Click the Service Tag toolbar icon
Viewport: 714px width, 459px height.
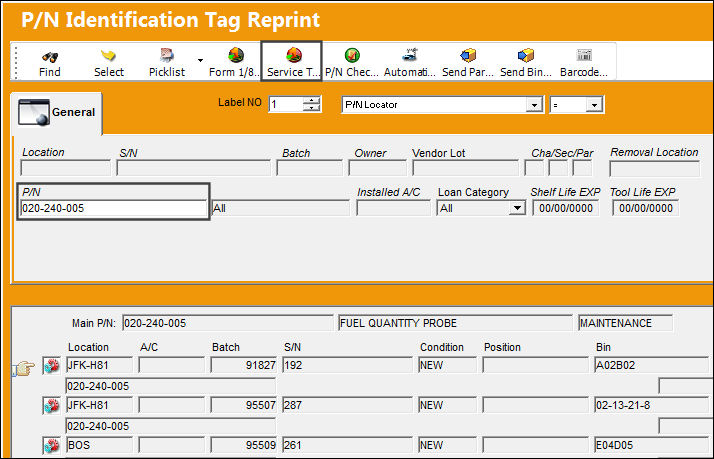(294, 56)
